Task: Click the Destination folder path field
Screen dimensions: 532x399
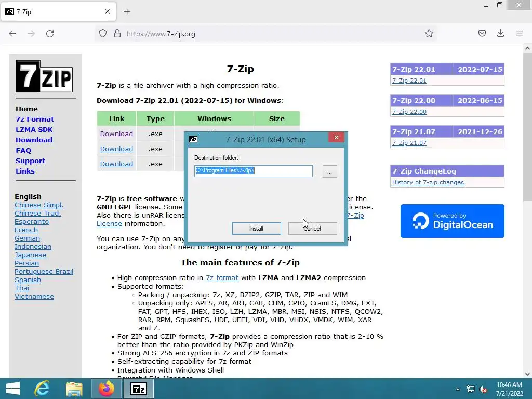Action: 253,171
